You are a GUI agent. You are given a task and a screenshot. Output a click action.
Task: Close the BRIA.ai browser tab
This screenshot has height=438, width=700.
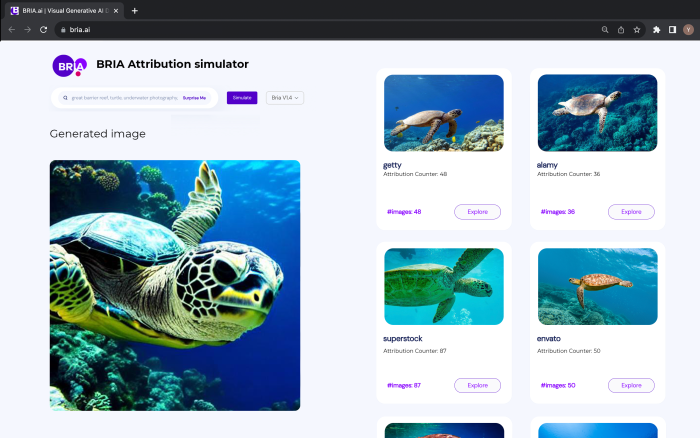[x=116, y=11]
